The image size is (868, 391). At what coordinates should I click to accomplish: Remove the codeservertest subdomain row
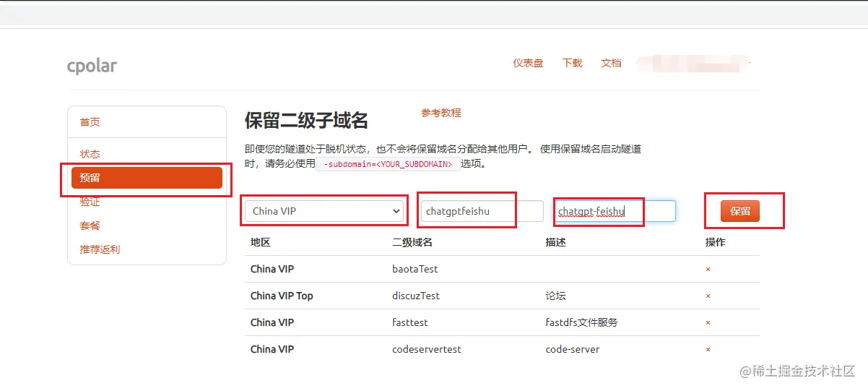(x=708, y=349)
